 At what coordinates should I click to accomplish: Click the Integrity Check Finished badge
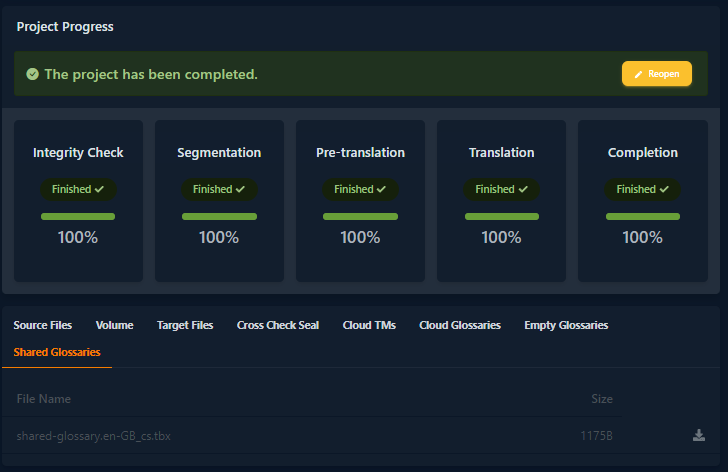coord(78,189)
